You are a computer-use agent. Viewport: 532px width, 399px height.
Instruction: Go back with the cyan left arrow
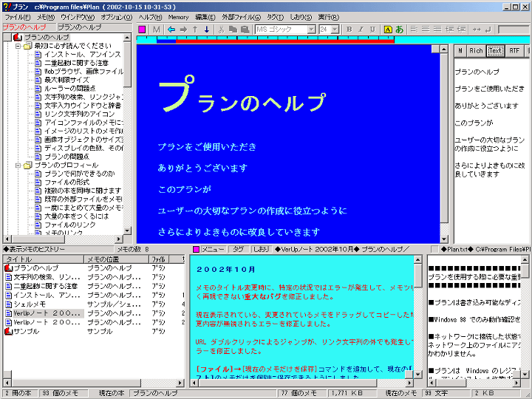(171, 30)
